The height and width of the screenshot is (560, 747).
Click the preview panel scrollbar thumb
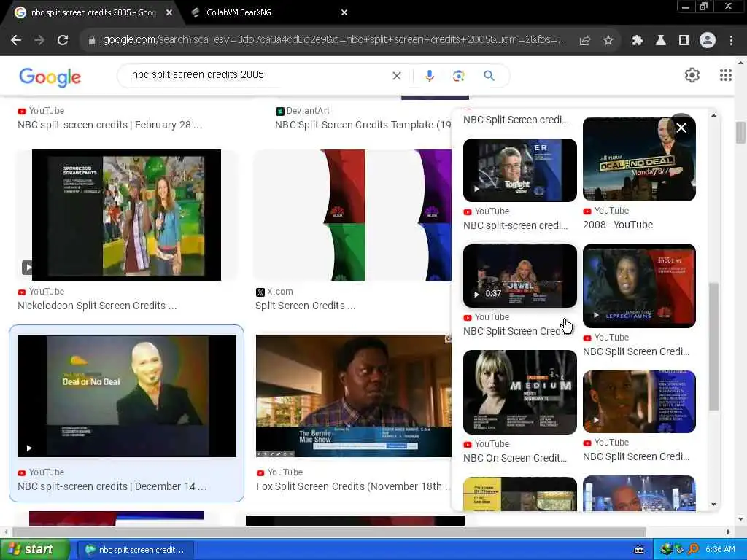pyautogui.click(x=713, y=346)
